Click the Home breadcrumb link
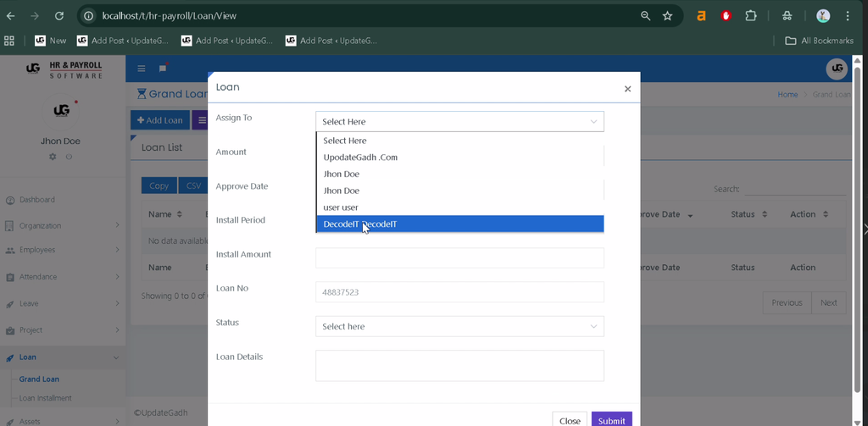Image resolution: width=868 pixels, height=426 pixels. [787, 95]
